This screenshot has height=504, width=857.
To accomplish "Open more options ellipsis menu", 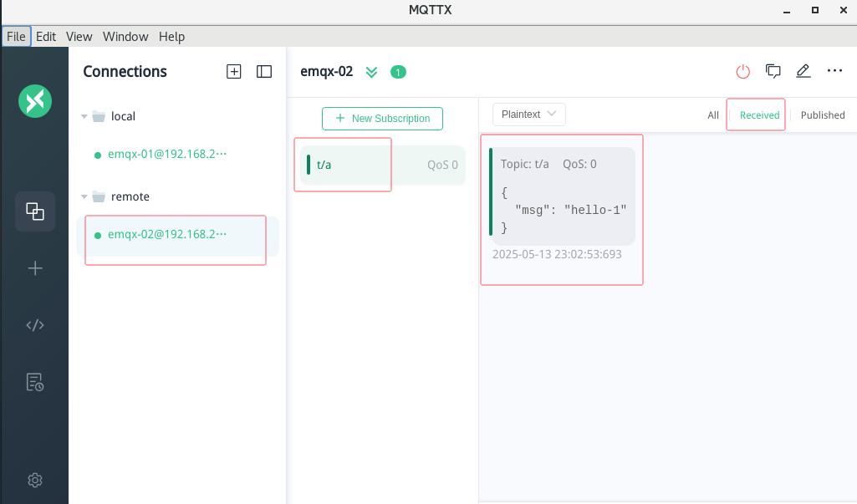I will click(834, 70).
